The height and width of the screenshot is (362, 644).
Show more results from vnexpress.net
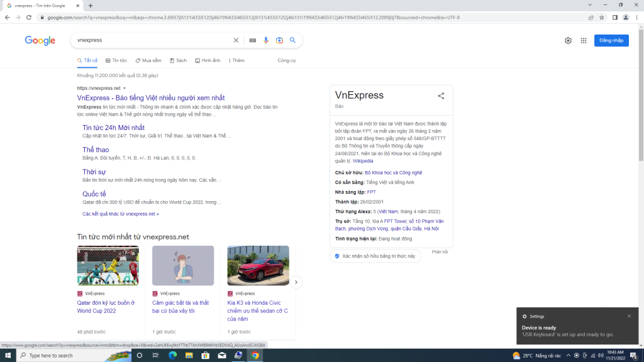click(x=120, y=214)
